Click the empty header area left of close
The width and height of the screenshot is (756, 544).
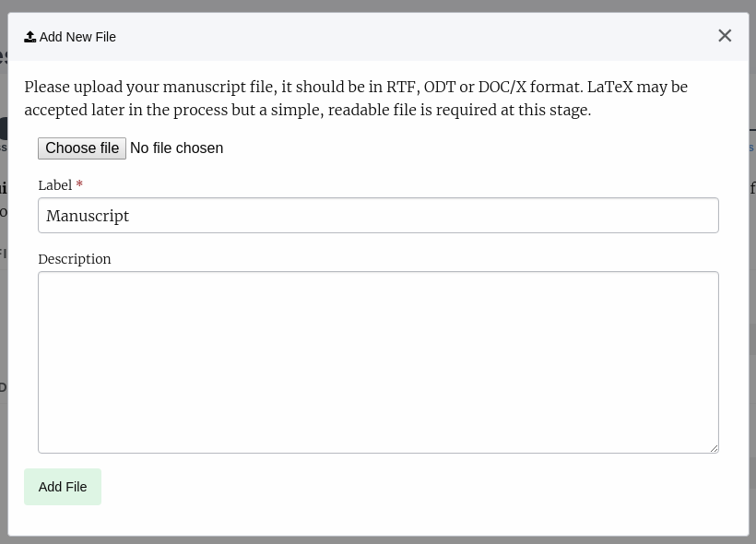click(x=415, y=37)
